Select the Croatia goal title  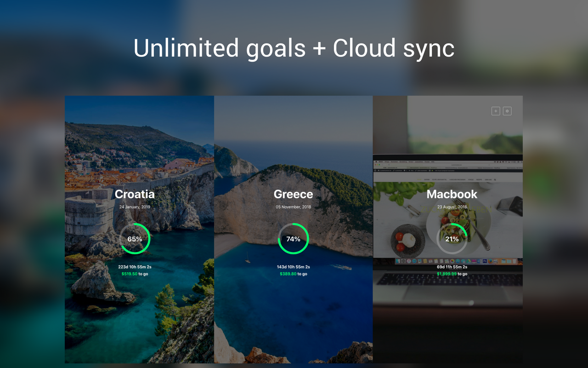tap(135, 194)
